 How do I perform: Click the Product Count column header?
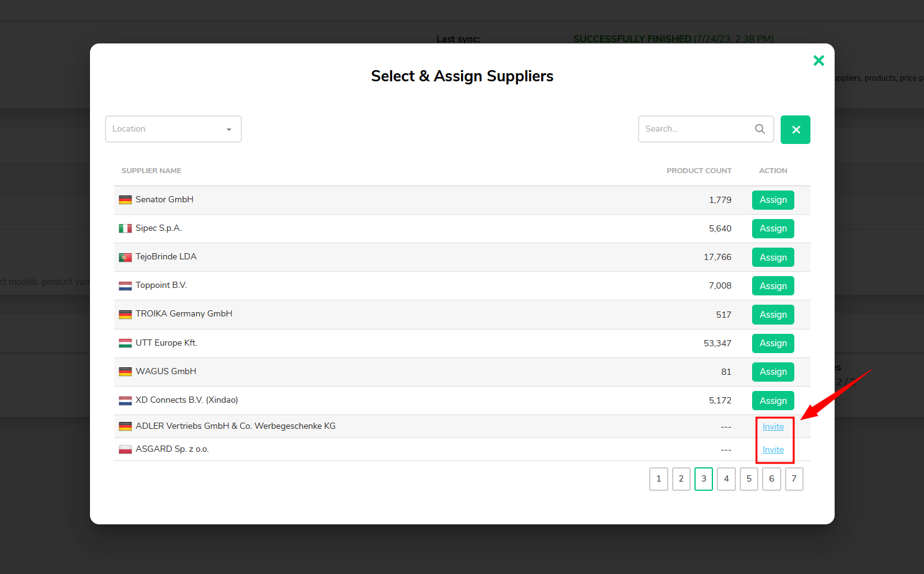click(x=699, y=171)
